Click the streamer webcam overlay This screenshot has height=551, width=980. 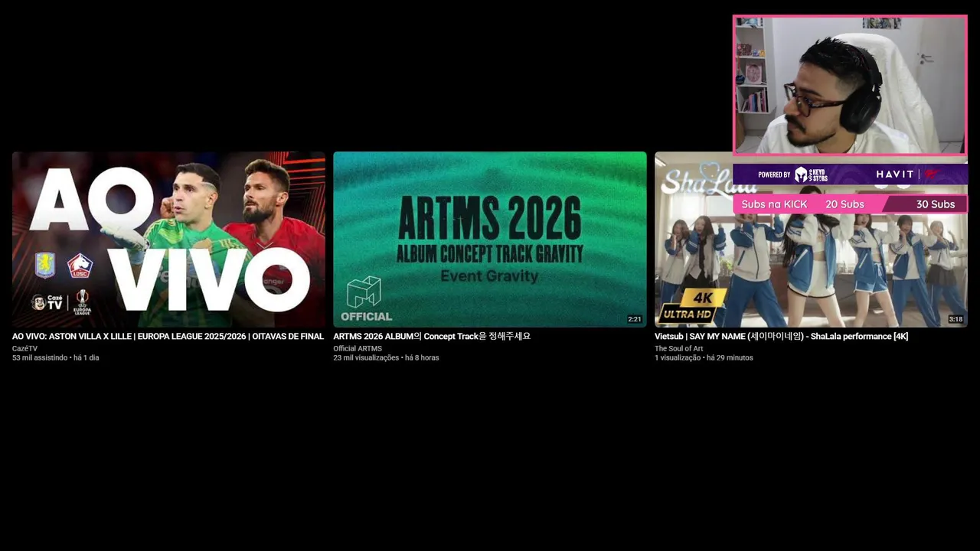(850, 85)
